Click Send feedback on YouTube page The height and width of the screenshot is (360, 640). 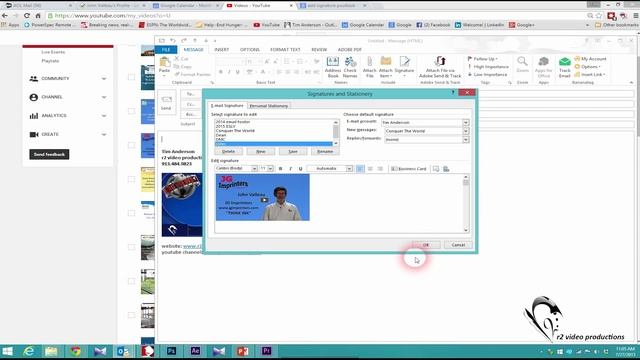coord(49,154)
